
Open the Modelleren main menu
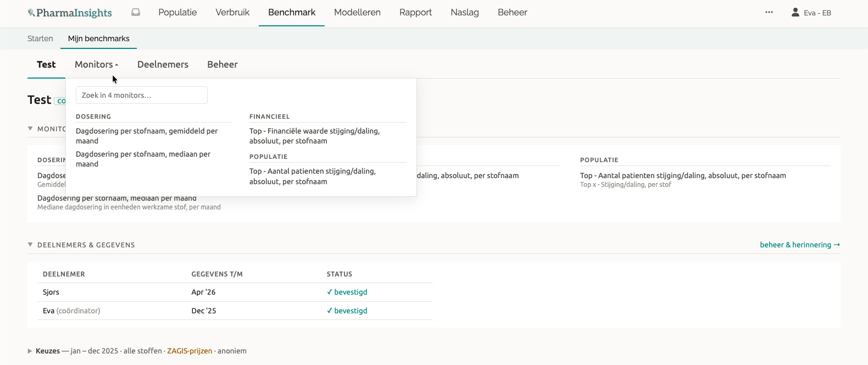coord(357,12)
